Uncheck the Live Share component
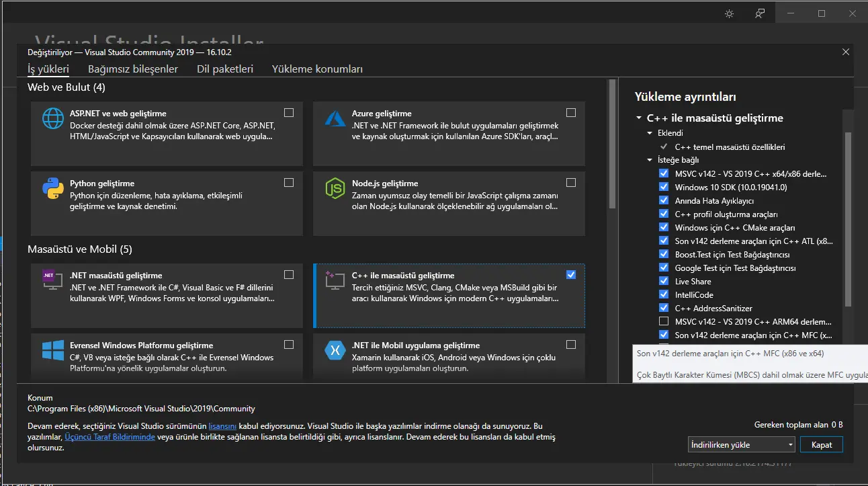The width and height of the screenshot is (868, 486). (664, 281)
